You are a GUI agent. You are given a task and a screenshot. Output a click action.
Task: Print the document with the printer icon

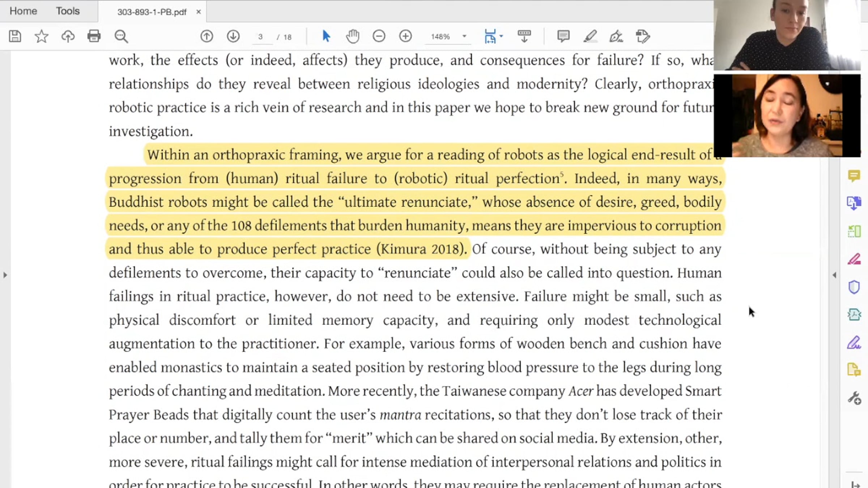tap(94, 36)
